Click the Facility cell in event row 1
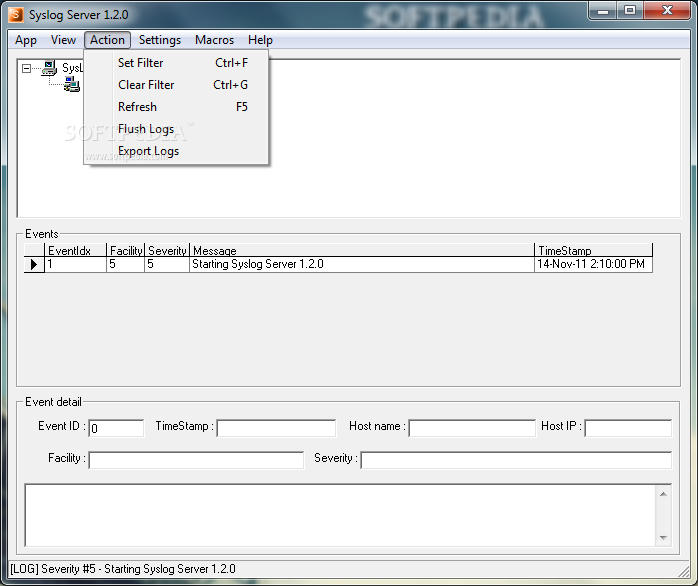Image resolution: width=698 pixels, height=586 pixels. 126,265
